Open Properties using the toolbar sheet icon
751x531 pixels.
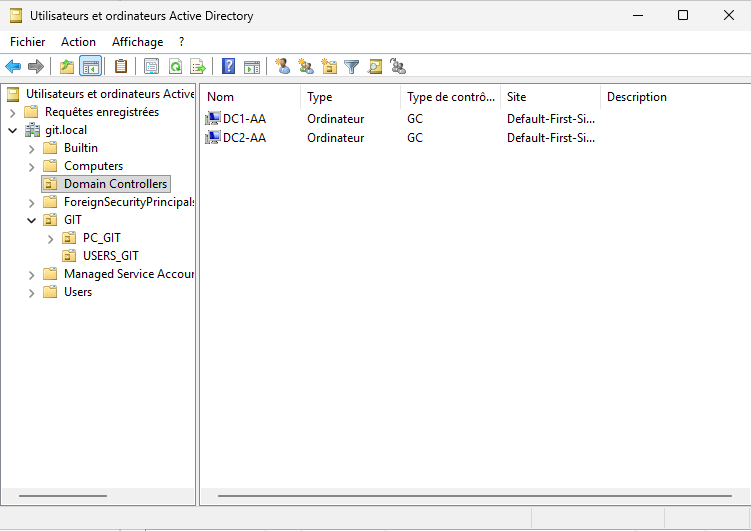pos(152,67)
